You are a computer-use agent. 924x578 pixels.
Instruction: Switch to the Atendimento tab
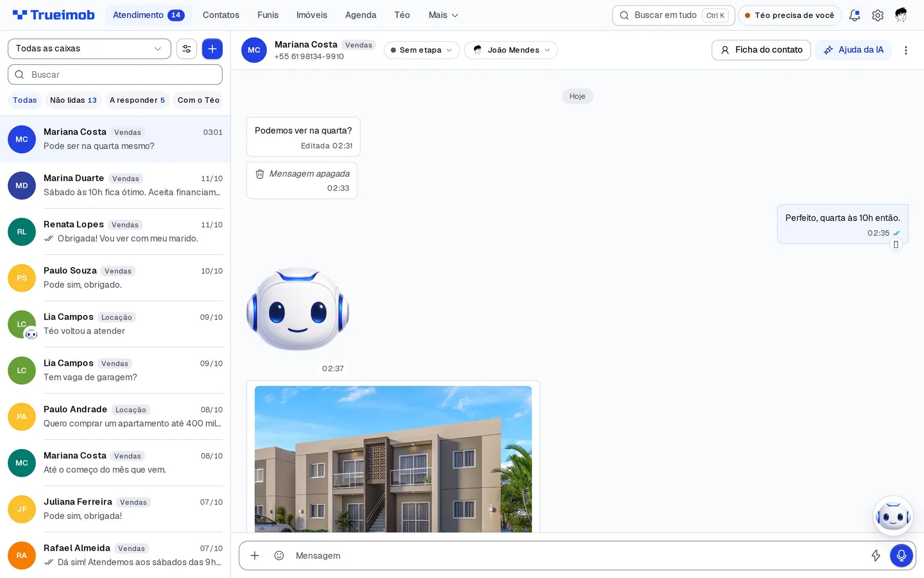click(148, 15)
